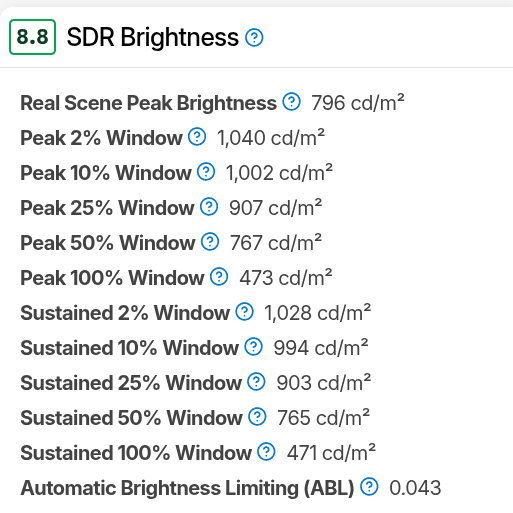The width and height of the screenshot is (513, 513).
Task: Open question icon for Sustained 25% Window
Action: [x=256, y=382]
